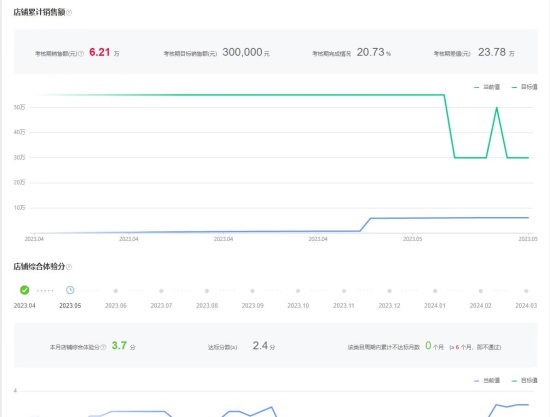This screenshot has width=550, height=417.
Task: Choose the 2023.07 month label in timeline
Action: tap(161, 306)
